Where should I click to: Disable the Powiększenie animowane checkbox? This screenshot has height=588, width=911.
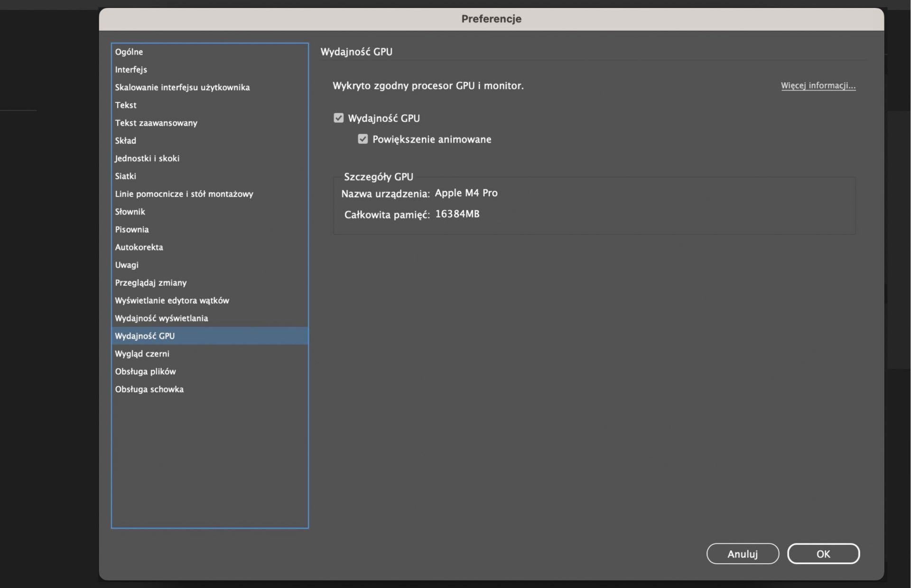click(363, 139)
